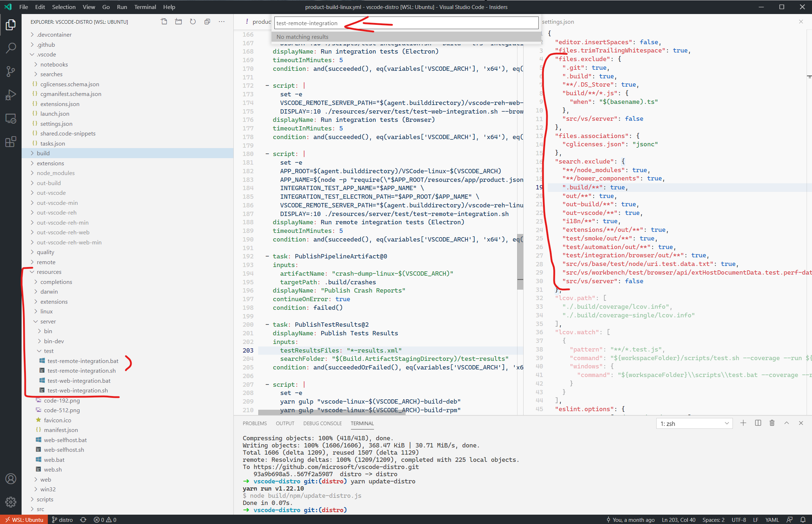Screen dimensions: 812x524
Task: Split the terminal panel
Action: [x=758, y=423]
